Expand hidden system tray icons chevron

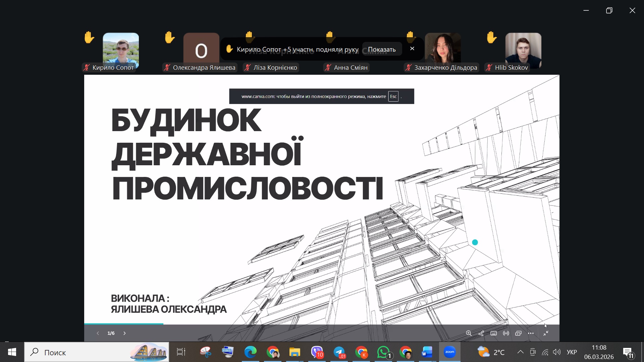point(520,352)
